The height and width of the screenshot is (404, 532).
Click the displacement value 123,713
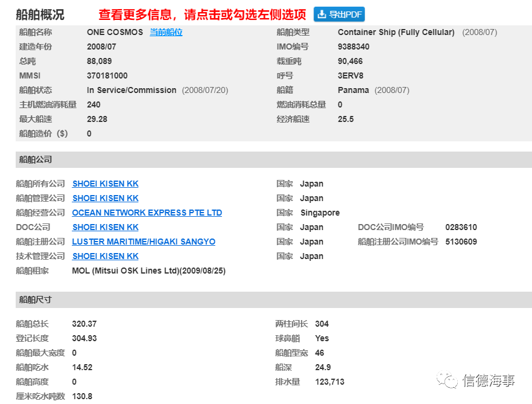coord(330,382)
